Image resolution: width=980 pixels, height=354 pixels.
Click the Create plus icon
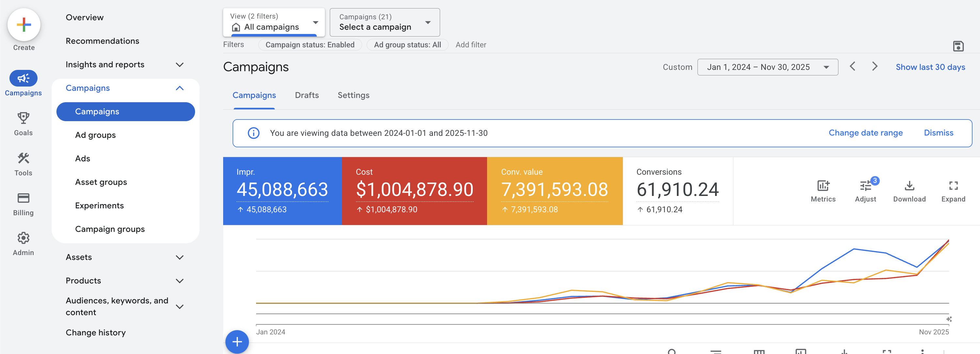(23, 25)
